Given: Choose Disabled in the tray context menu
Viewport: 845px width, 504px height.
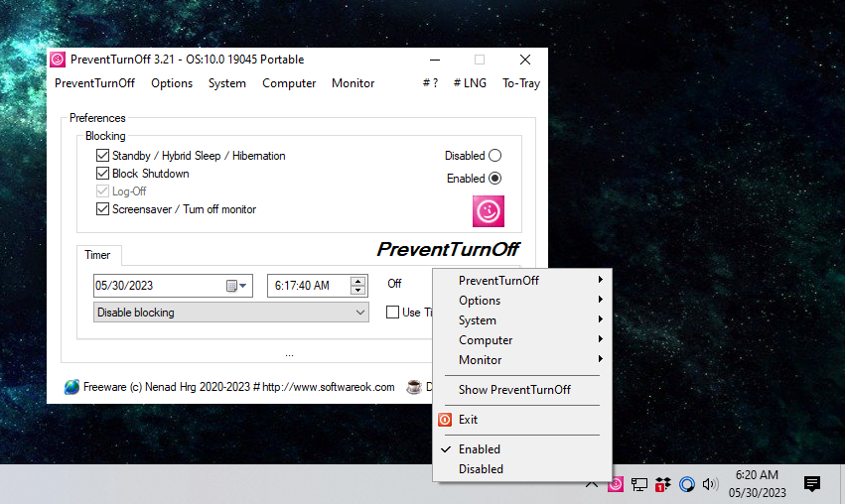Looking at the screenshot, I should click(x=522, y=469).
